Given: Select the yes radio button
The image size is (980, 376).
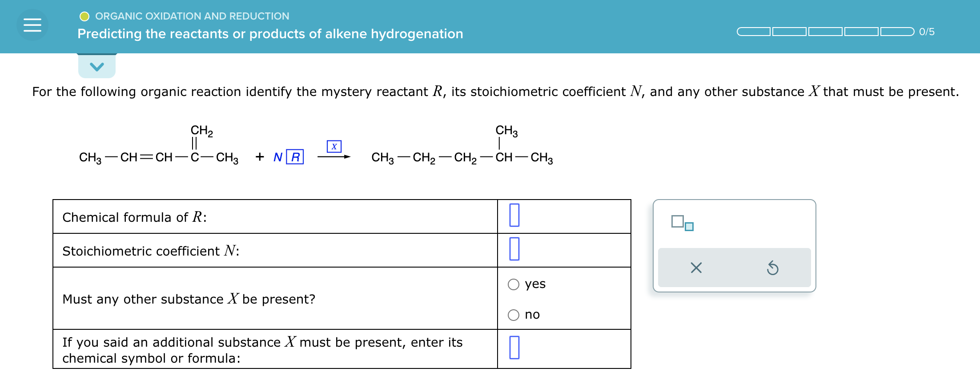Looking at the screenshot, I should pyautogui.click(x=514, y=284).
